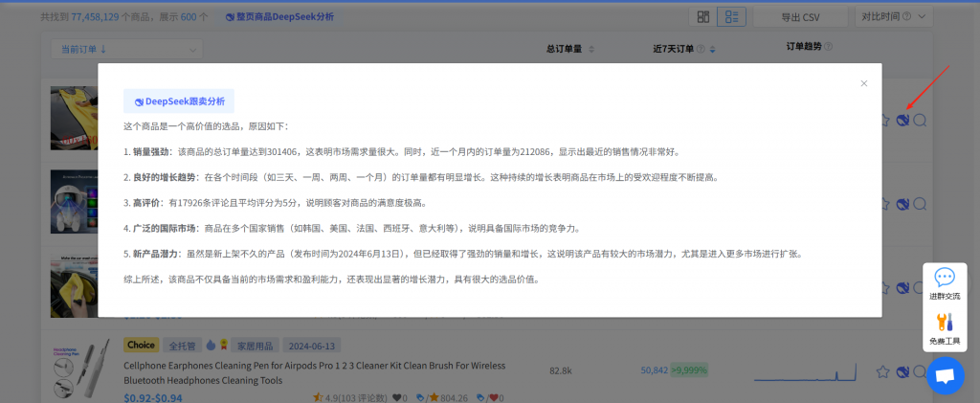Click order trend sparkline of Cleaning Pen

point(806,373)
